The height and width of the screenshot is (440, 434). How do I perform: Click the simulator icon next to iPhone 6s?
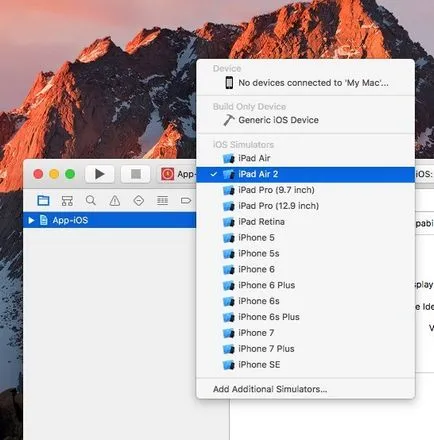(229, 301)
